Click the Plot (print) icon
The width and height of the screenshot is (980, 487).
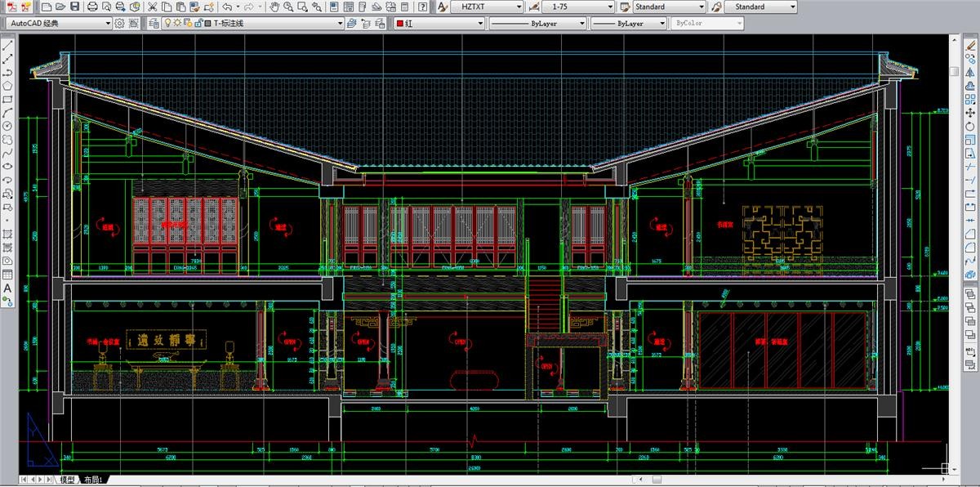(92, 7)
